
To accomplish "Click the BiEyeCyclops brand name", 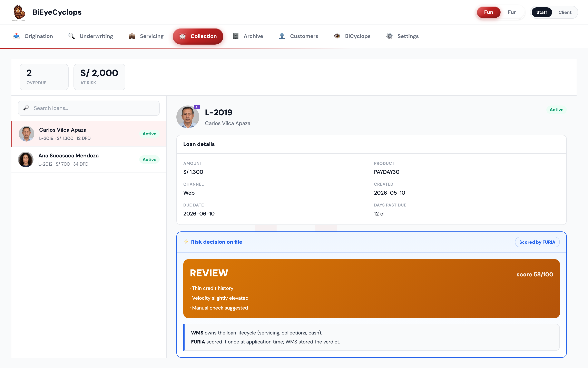I will [x=57, y=12].
